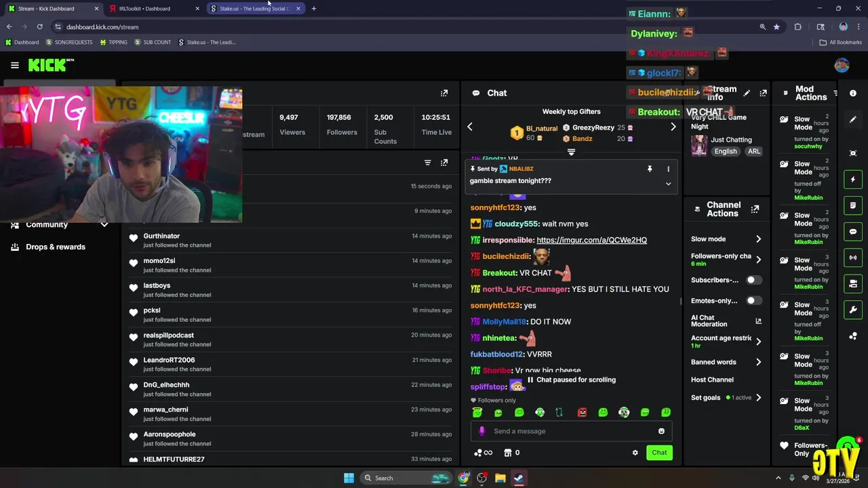Reload the browser page
This screenshot has height=488, width=868.
click(x=40, y=26)
